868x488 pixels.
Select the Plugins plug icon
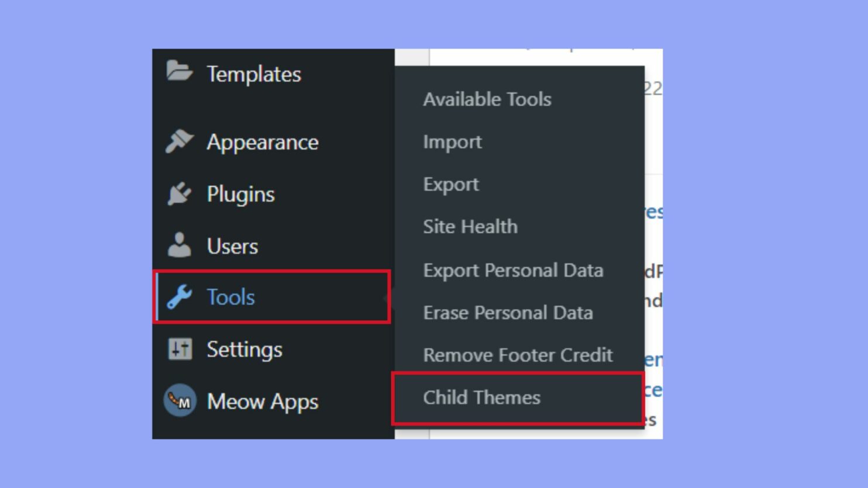180,193
